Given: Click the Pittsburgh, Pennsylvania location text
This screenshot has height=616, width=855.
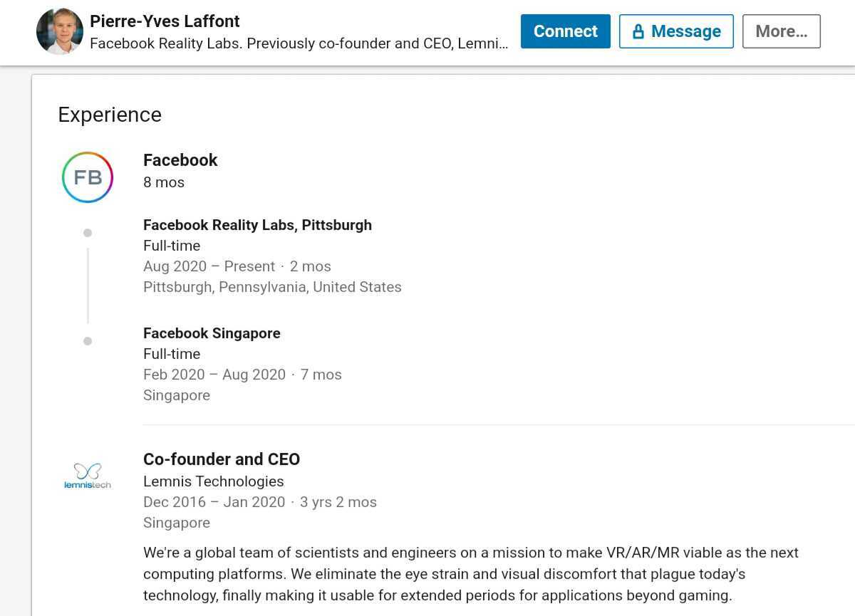Looking at the screenshot, I should tap(272, 287).
